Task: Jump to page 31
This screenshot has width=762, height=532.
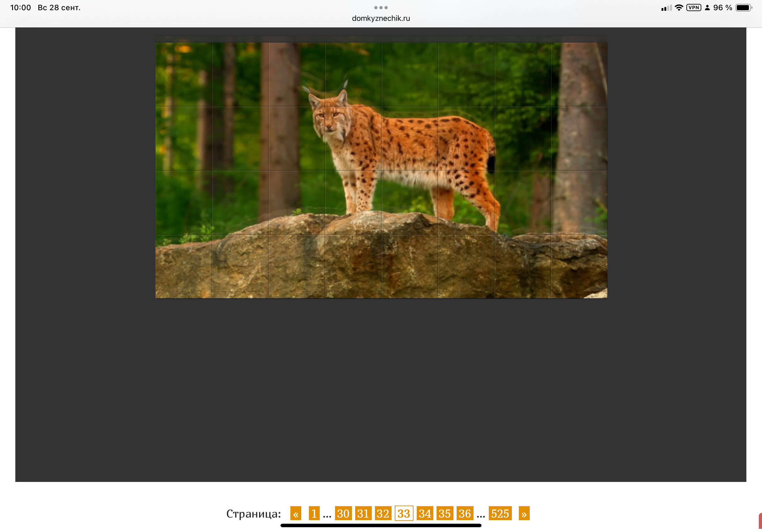Action: (x=363, y=514)
